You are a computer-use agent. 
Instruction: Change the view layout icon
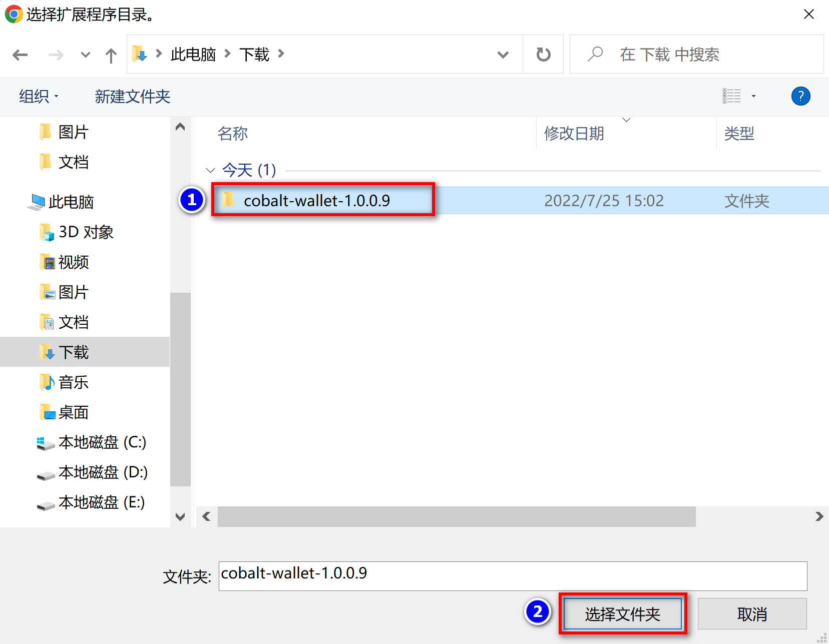click(x=731, y=96)
